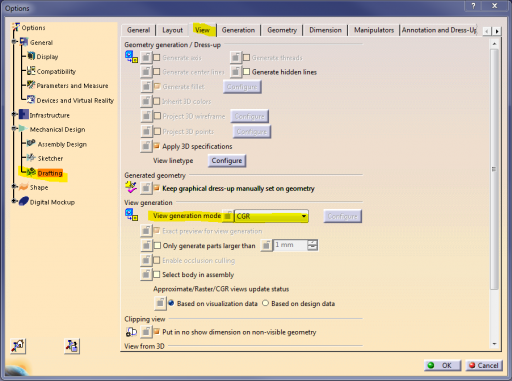Click the dialog help question mark button
Image resolution: width=512 pixels, height=381 pixels.
473,6
